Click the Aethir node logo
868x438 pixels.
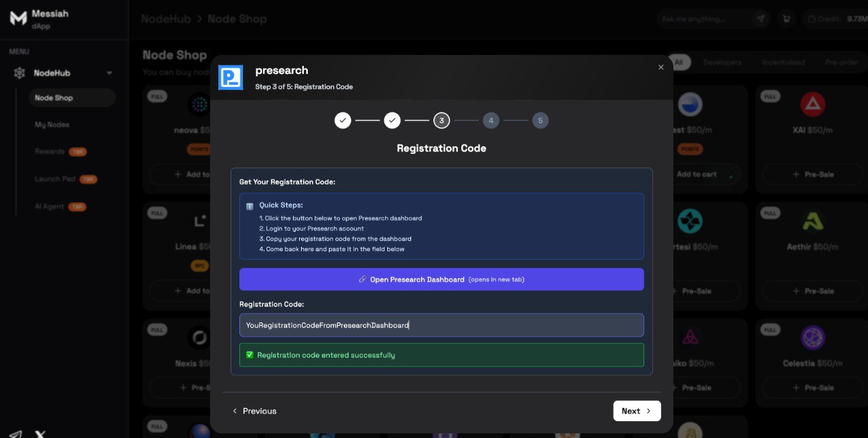click(x=812, y=221)
